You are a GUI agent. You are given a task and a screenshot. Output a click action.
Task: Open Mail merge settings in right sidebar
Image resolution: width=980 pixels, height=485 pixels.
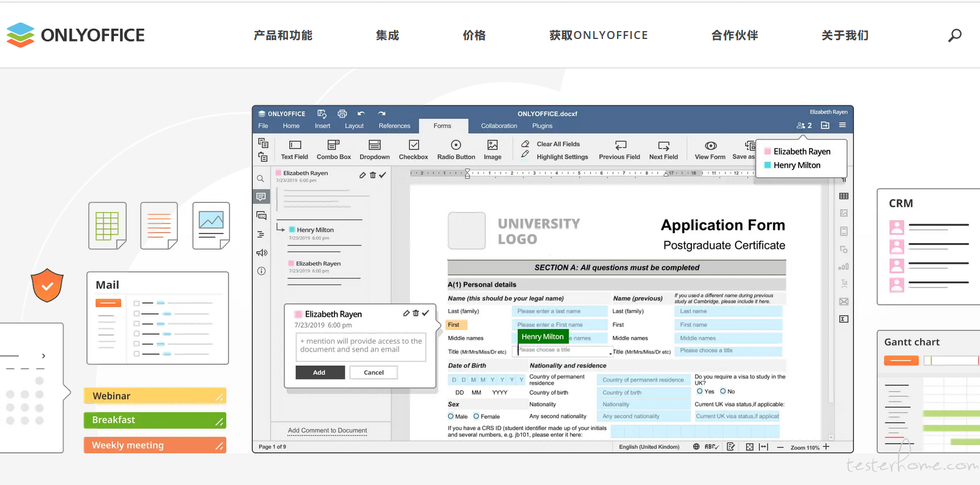pyautogui.click(x=844, y=302)
